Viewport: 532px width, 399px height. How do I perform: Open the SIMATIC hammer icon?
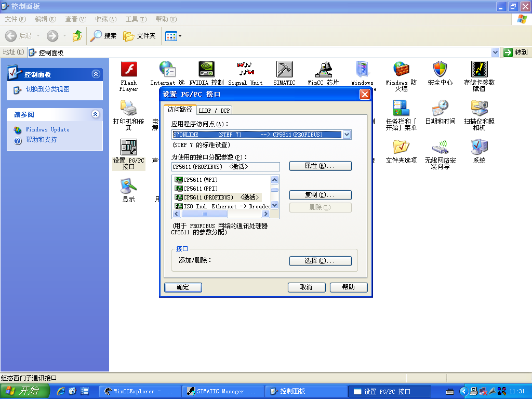[x=284, y=73]
